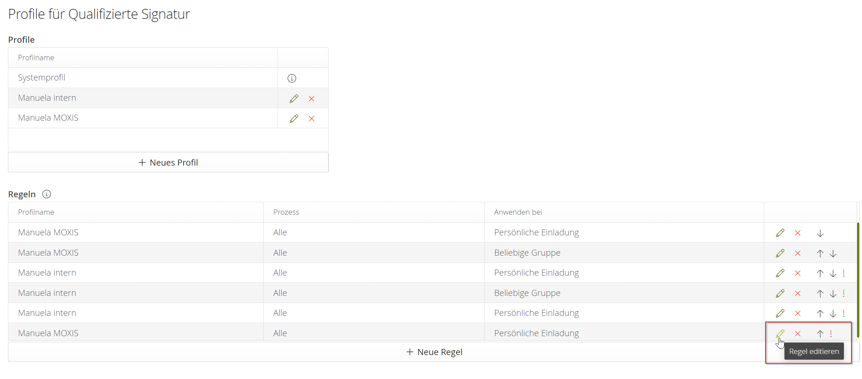Delete the bottom Manuela MOXIS Persönliche Einladung rule
The image size is (862, 379).
(798, 334)
